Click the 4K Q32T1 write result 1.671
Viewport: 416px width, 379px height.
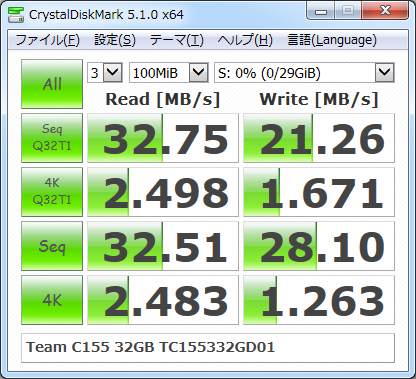click(x=319, y=192)
